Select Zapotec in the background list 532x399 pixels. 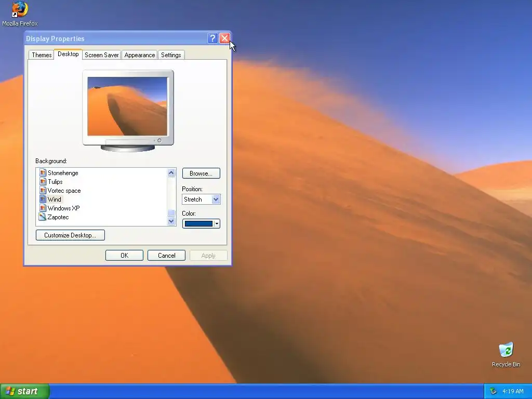click(x=58, y=217)
